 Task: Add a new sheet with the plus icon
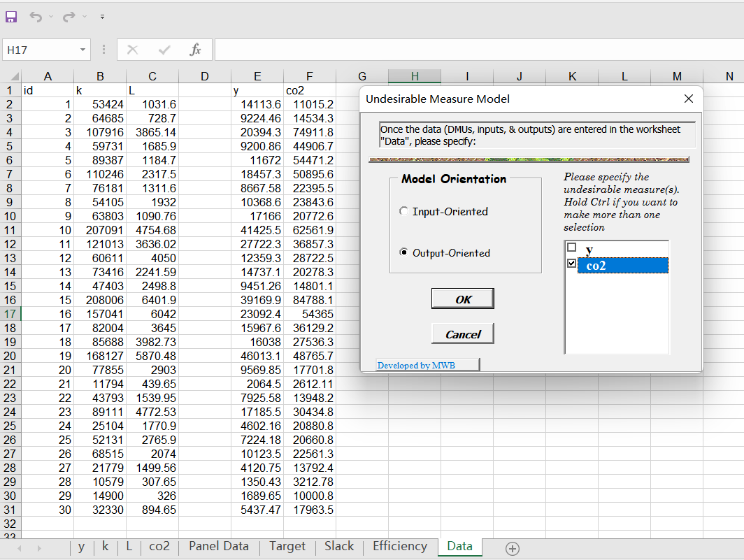(x=512, y=549)
